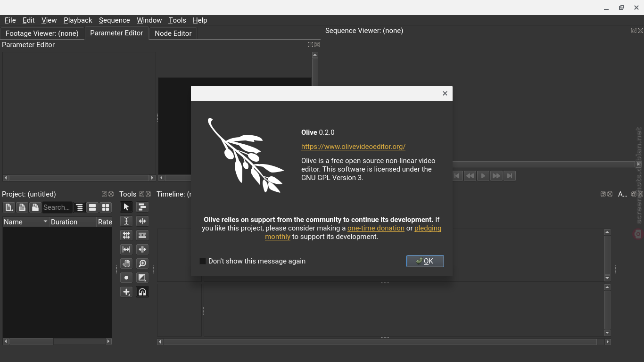Select the Transition tool icon

[x=142, y=278]
